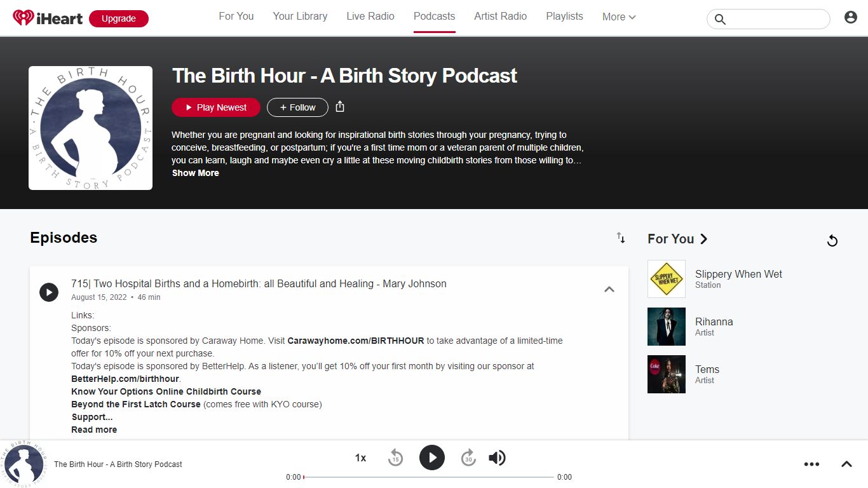Click the player bar podcast thumbnail
Image resolution: width=868 pixels, height=488 pixels.
pos(24,464)
